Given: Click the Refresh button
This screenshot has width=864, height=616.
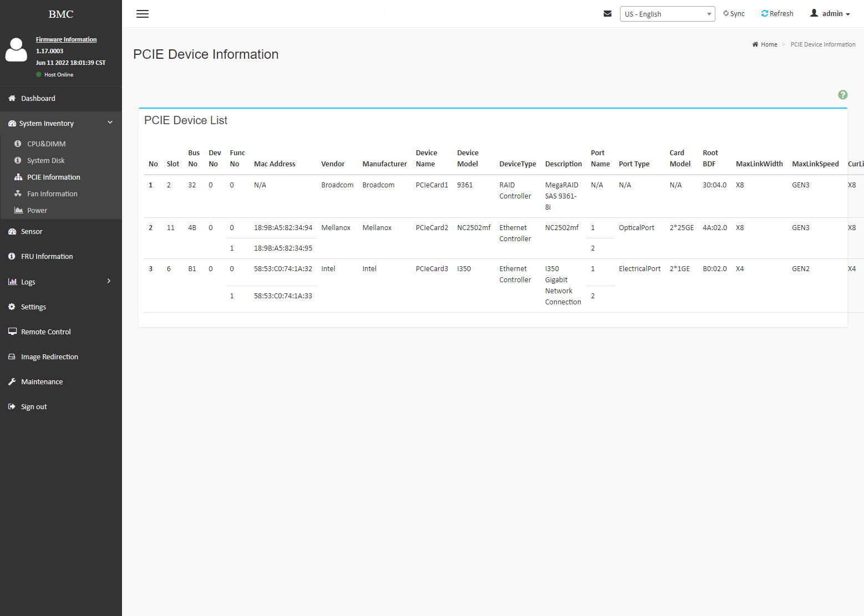Looking at the screenshot, I should click(x=777, y=14).
